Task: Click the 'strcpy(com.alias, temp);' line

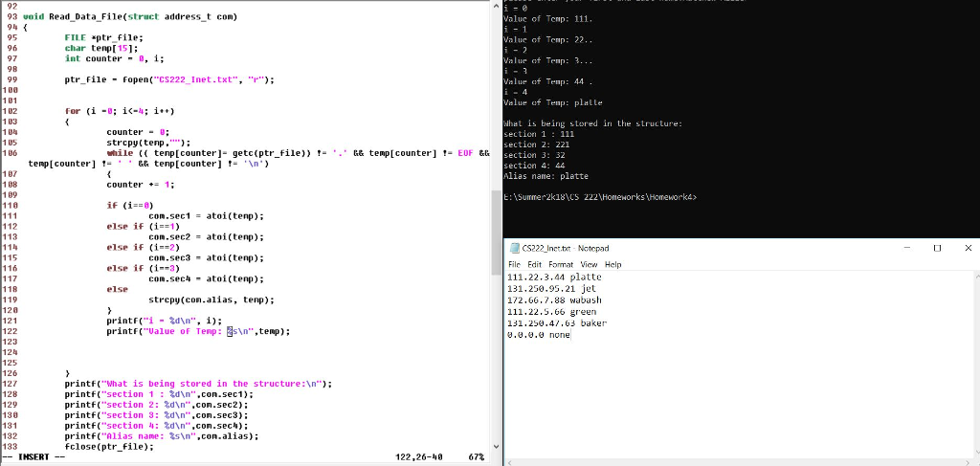Action: click(212, 300)
